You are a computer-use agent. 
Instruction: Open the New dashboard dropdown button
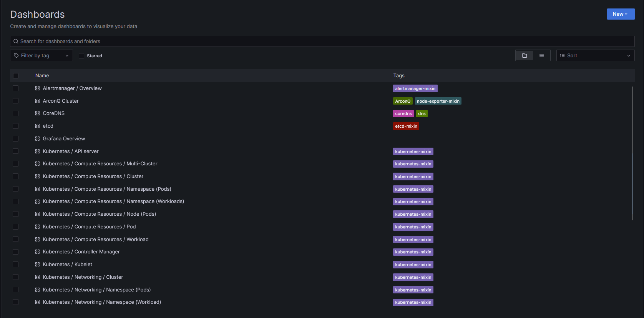tap(621, 14)
